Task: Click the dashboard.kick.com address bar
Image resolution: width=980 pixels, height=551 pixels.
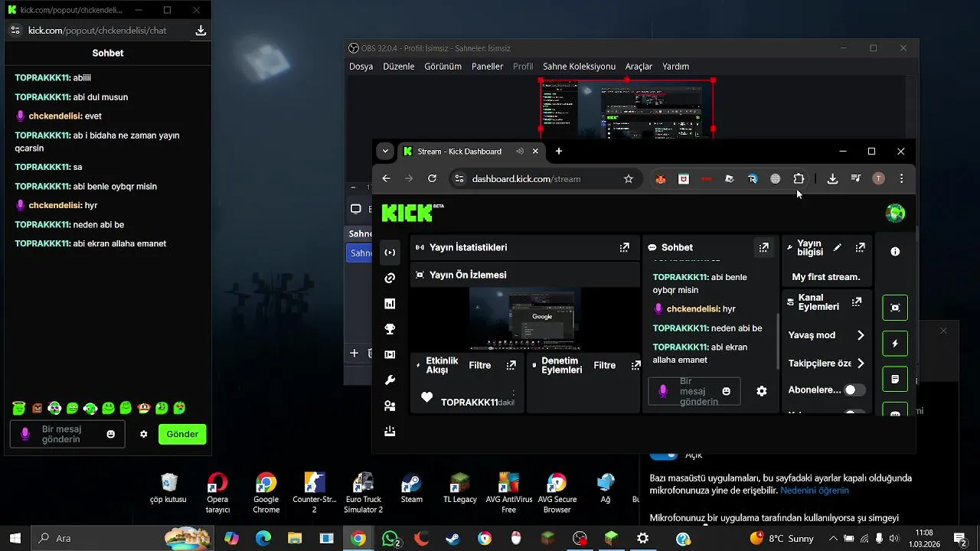Action: point(544,178)
